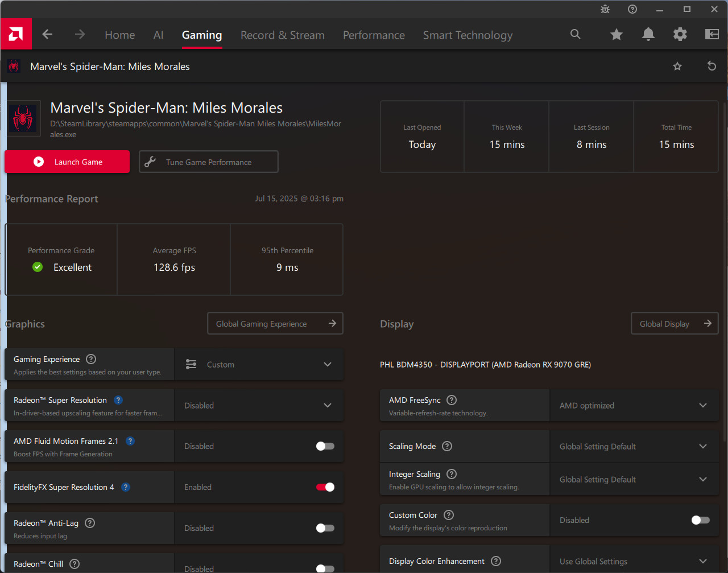Screen dimensions: 728x573
Task: Open the Record & Stream tab
Action: tap(283, 35)
